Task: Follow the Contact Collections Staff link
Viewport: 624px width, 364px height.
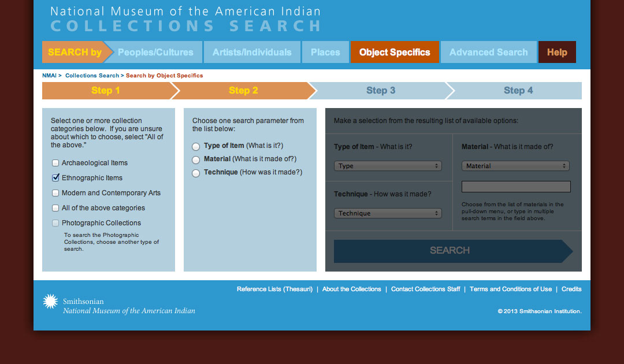Action: 425,289
